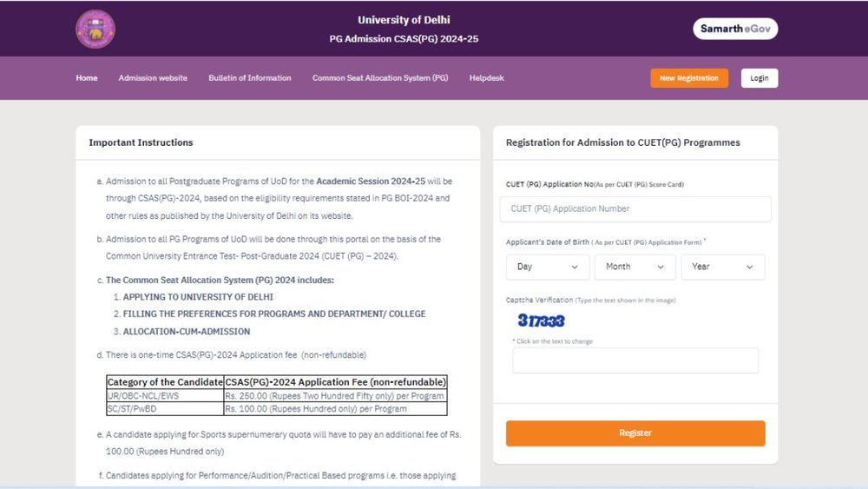The height and width of the screenshot is (489, 868).
Task: Click captcha image 317333 to change it
Action: point(541,320)
